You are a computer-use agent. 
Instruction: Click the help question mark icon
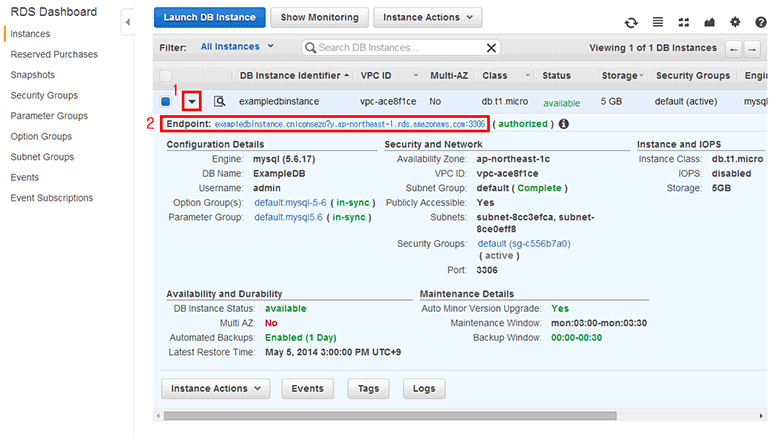click(758, 22)
